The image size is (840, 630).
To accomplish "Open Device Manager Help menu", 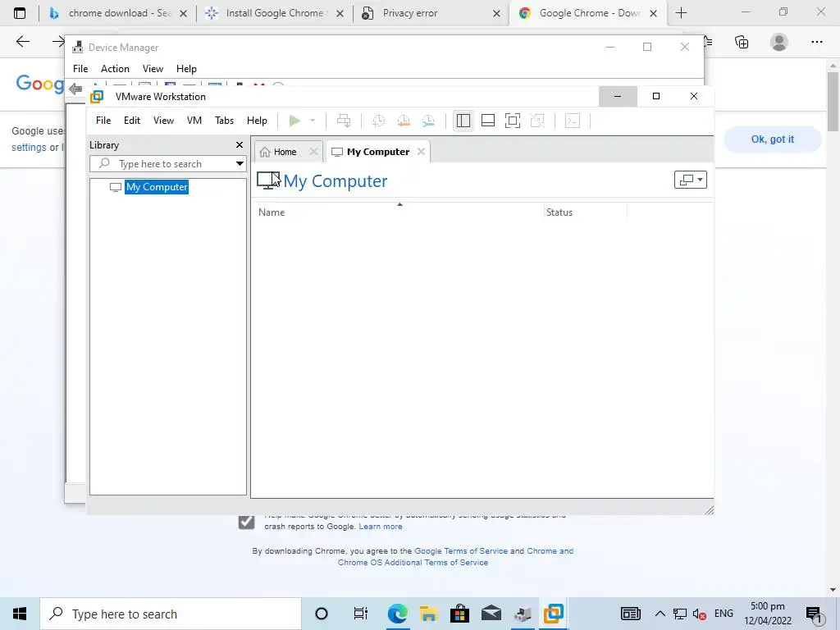I will click(x=186, y=69).
